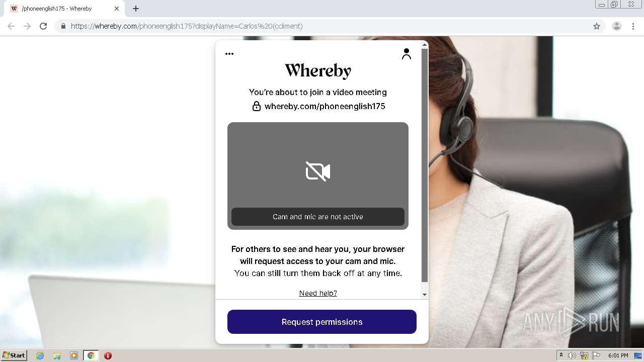
Task: Reload the page with refresh icon
Action: [x=43, y=26]
